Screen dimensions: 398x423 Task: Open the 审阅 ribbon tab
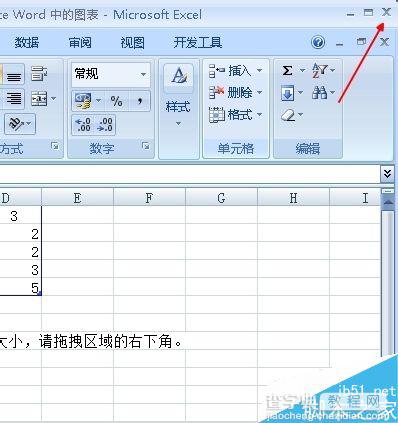coord(80,43)
